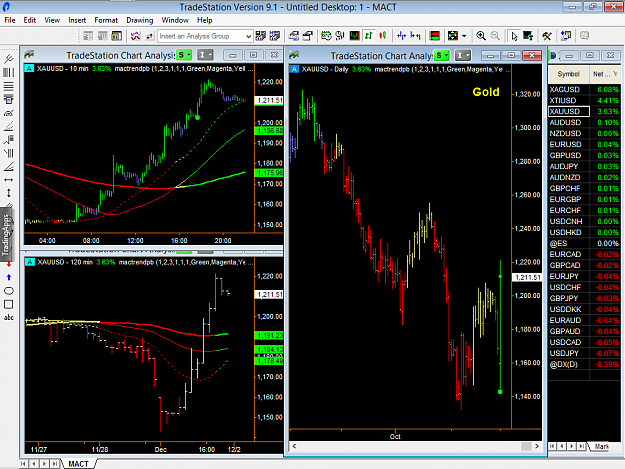
Task: Open the Edit menu
Action: click(x=29, y=20)
